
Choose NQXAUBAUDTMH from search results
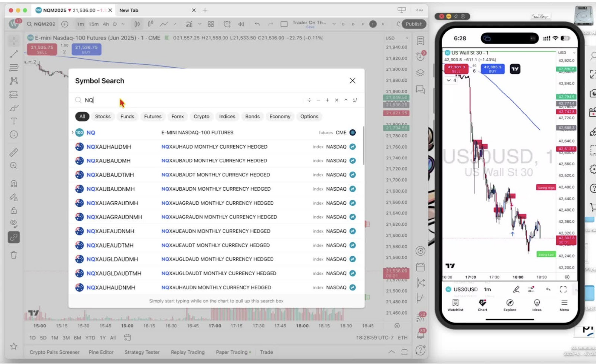tap(216, 175)
